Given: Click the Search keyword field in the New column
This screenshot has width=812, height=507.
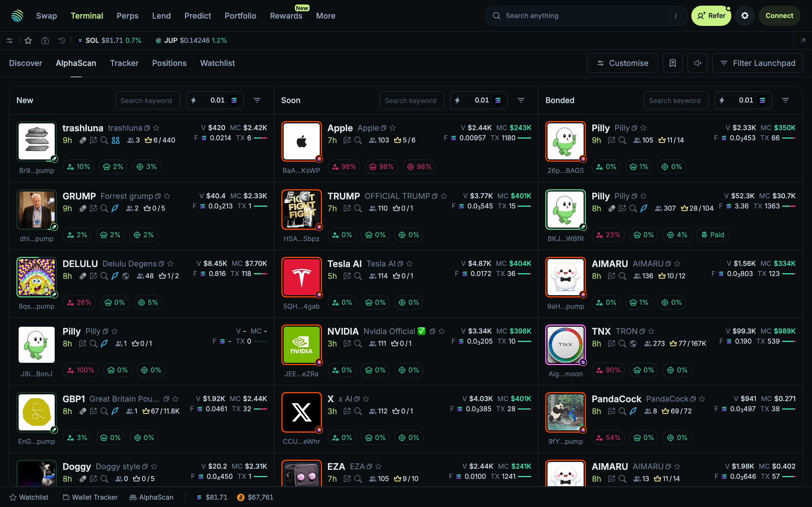Looking at the screenshot, I should (x=148, y=100).
